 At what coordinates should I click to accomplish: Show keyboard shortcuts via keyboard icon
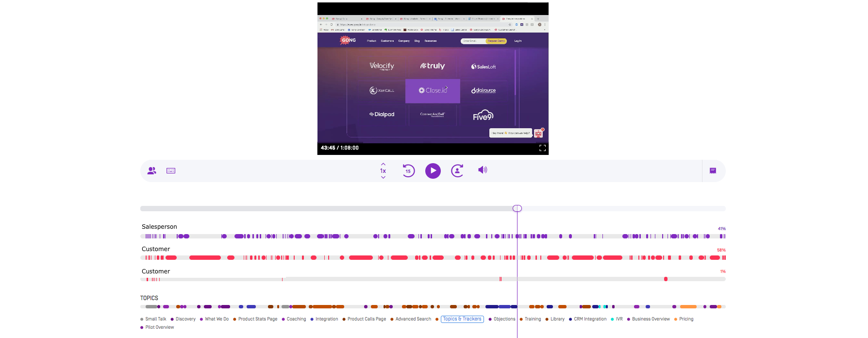coord(171,171)
